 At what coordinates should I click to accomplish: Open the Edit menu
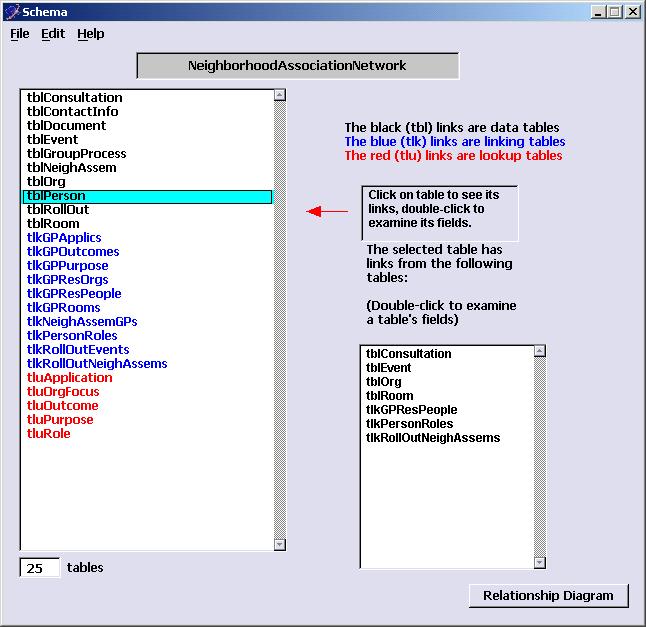click(53, 34)
